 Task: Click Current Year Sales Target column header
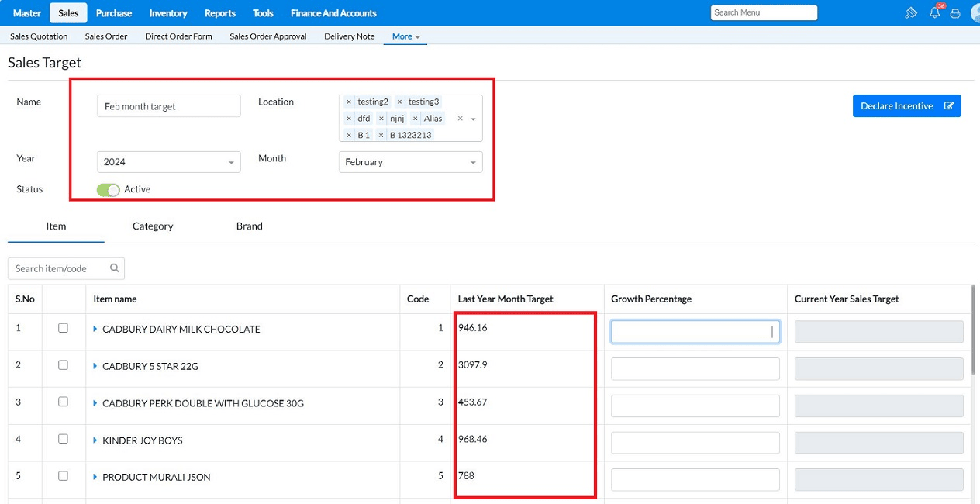(x=847, y=299)
